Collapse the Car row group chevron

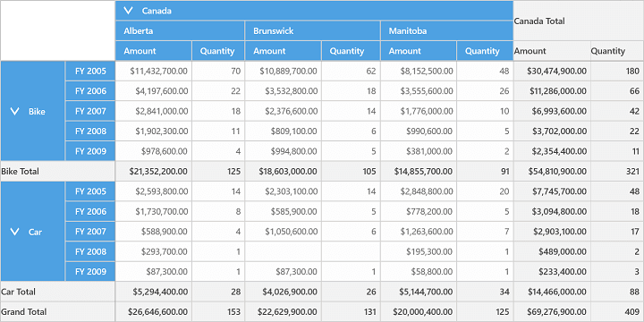click(x=15, y=232)
